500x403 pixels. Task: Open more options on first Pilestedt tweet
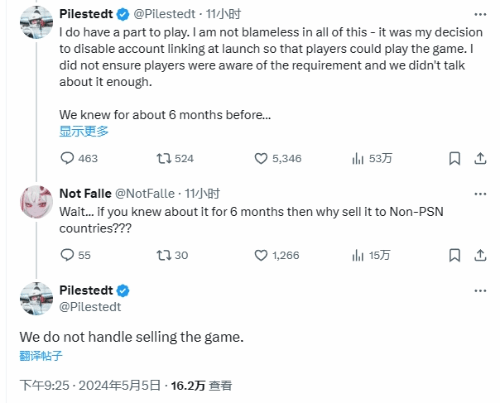pos(480,14)
